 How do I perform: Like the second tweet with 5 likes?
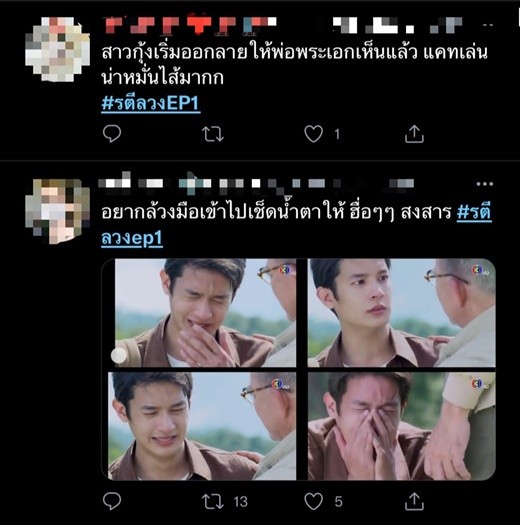(x=313, y=501)
